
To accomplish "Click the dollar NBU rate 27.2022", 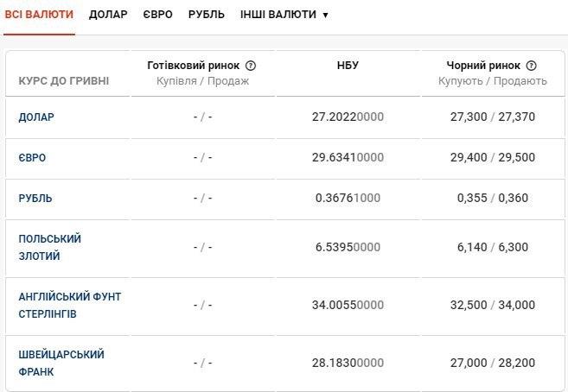I will 348,117.
